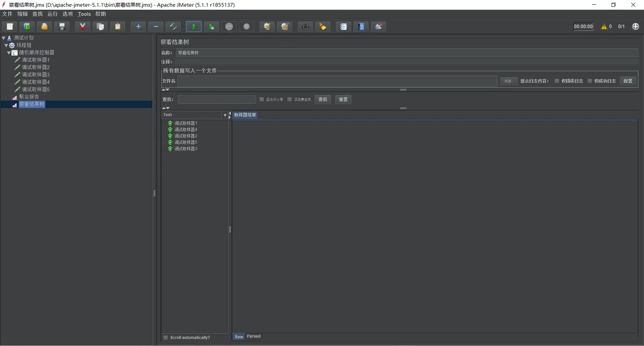Collapse all nodes with minus icon

(x=155, y=27)
